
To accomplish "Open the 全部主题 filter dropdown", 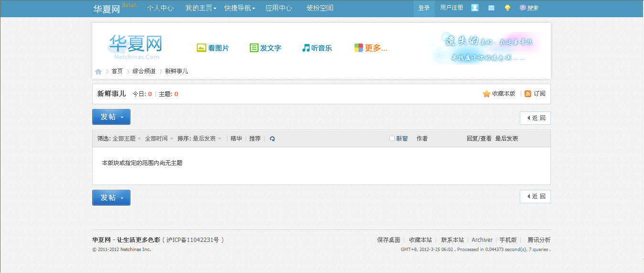I will 127,139.
